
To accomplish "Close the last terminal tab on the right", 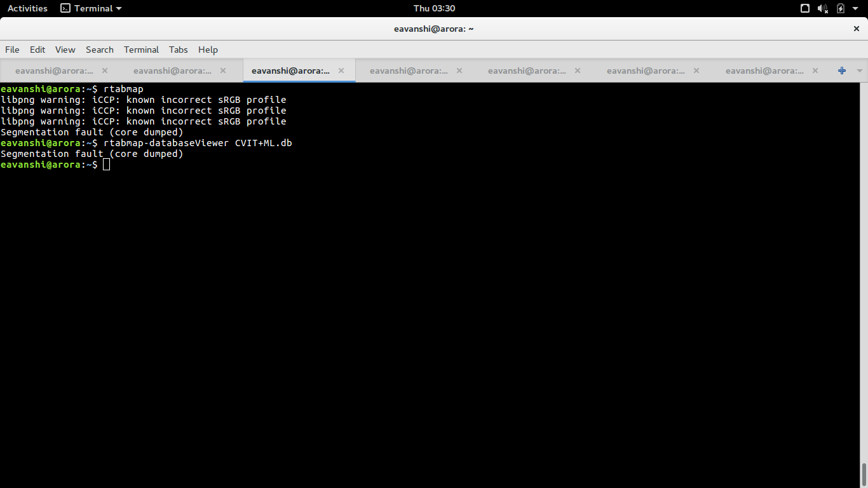I will coord(815,71).
